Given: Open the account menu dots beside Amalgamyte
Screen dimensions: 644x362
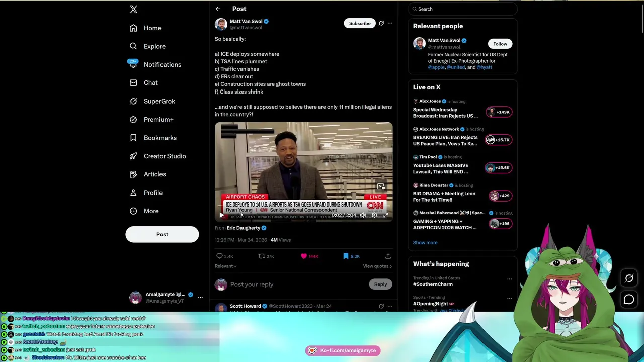Looking at the screenshot, I should coord(200,298).
